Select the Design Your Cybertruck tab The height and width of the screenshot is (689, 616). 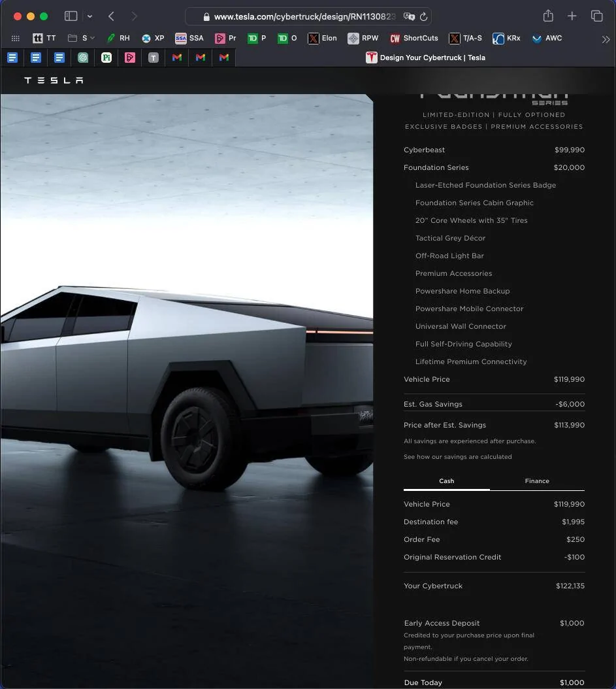coord(425,58)
